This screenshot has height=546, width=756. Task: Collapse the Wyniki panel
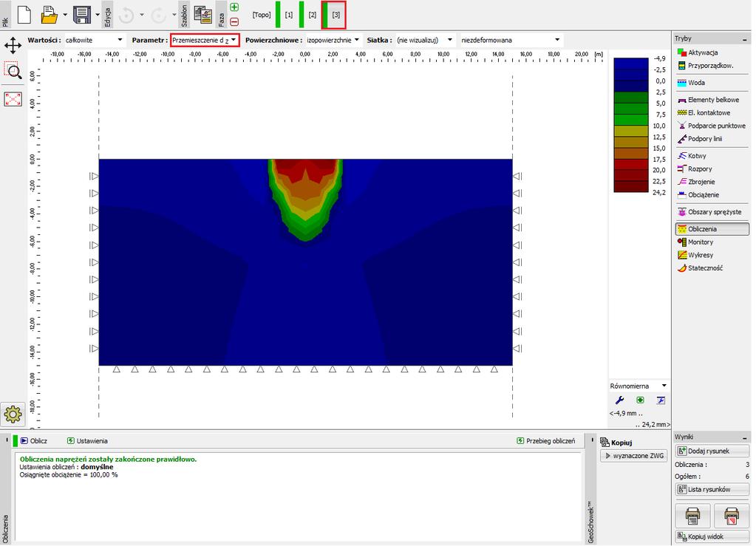pyautogui.click(x=745, y=437)
